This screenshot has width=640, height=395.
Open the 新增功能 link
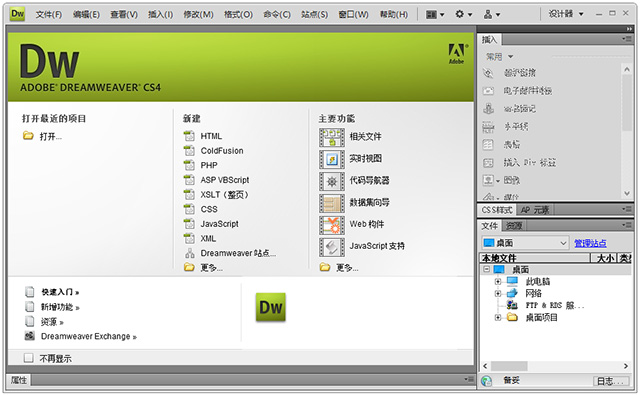pyautogui.click(x=60, y=307)
